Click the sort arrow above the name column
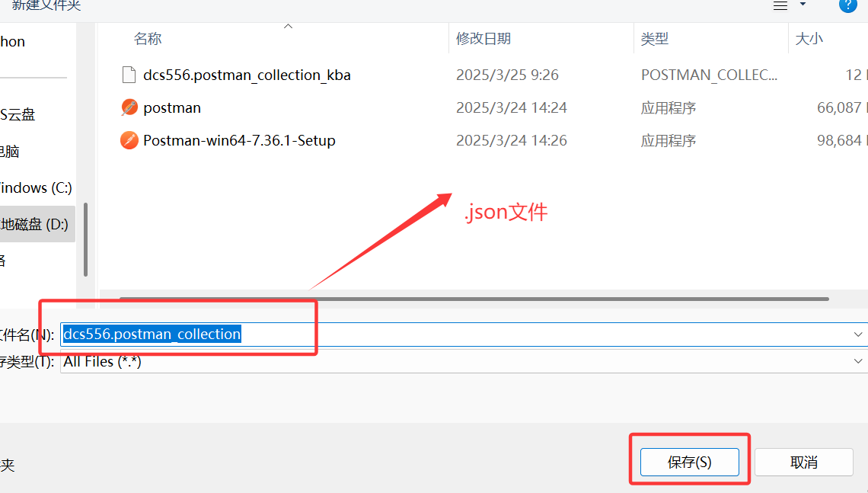Image resolution: width=868 pixels, height=493 pixels. pyautogui.click(x=288, y=26)
